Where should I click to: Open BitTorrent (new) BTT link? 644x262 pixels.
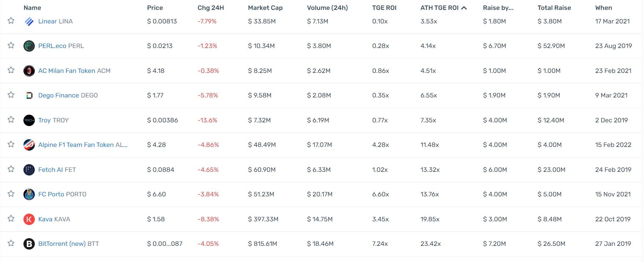[69, 244]
